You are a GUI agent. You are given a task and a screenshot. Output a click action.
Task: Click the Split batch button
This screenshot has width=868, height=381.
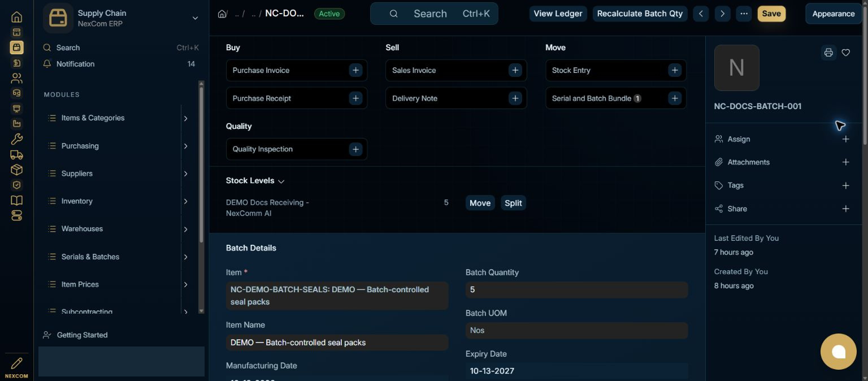pyautogui.click(x=513, y=203)
